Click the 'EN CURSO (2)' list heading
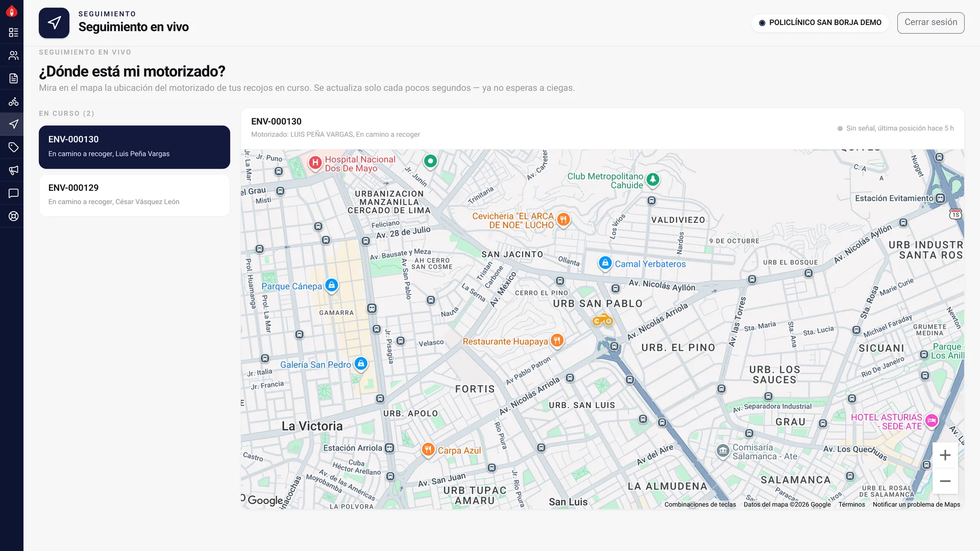Viewport: 980px width, 551px height. (x=66, y=114)
